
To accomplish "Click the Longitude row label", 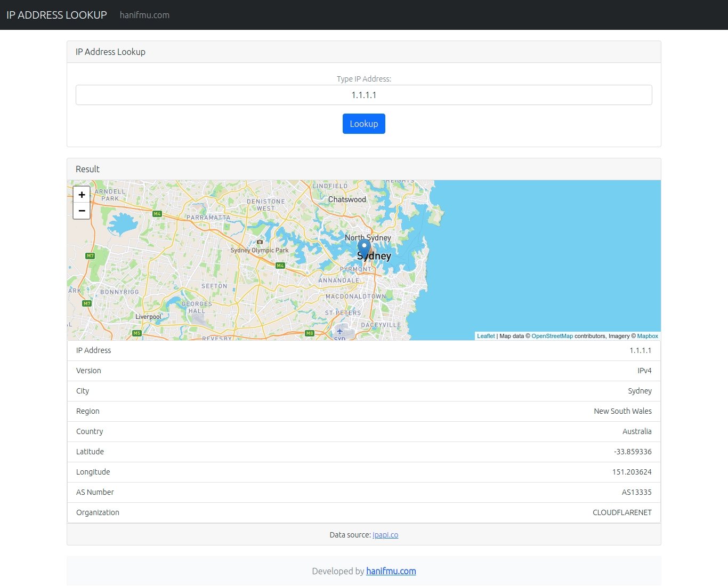I will click(93, 472).
